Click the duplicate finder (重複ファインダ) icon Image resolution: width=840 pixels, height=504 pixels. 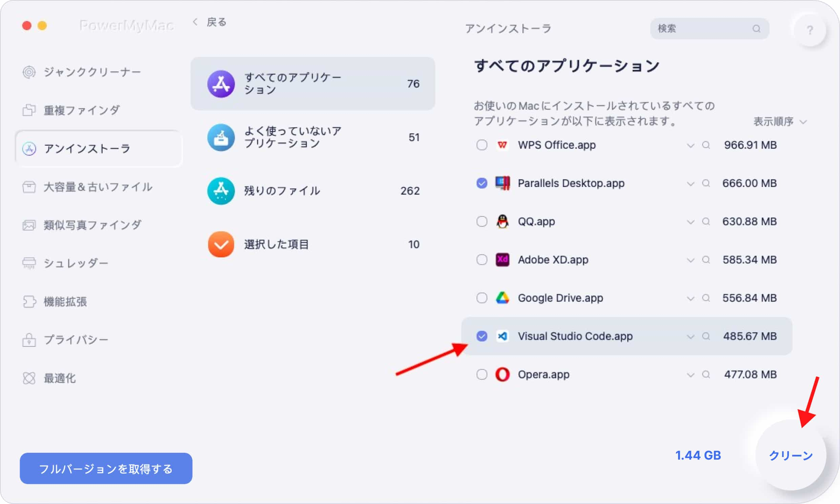click(x=29, y=110)
